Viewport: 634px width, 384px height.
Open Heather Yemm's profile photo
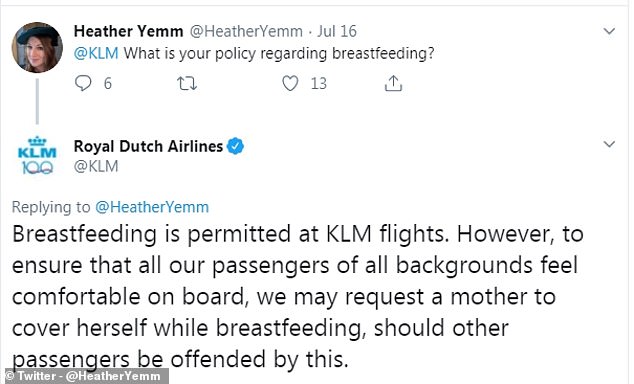pyautogui.click(x=37, y=47)
